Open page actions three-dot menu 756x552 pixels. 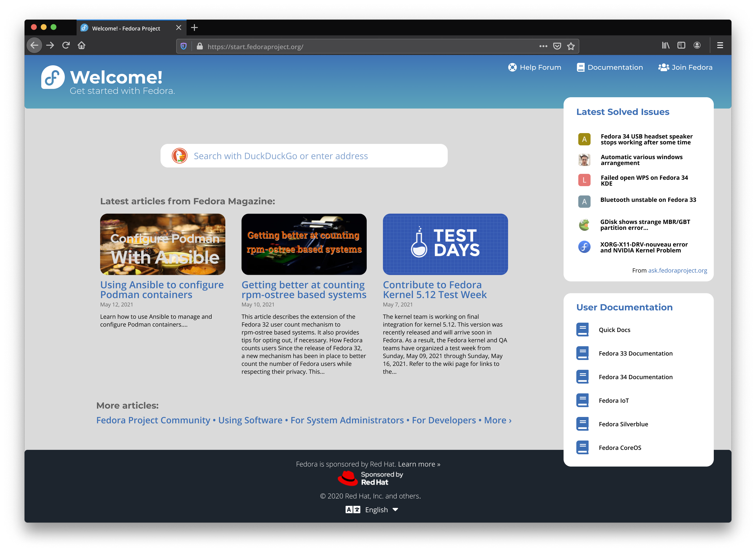(543, 46)
